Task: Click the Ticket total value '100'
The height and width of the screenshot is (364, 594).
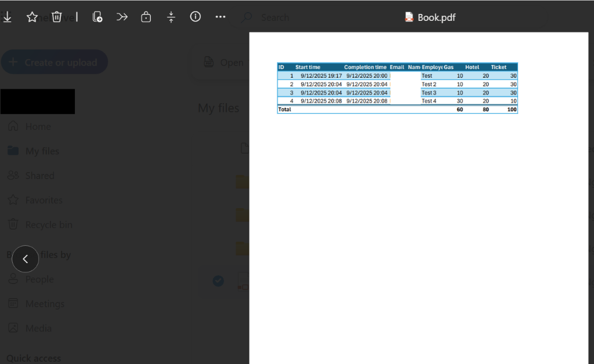Action: pos(512,110)
